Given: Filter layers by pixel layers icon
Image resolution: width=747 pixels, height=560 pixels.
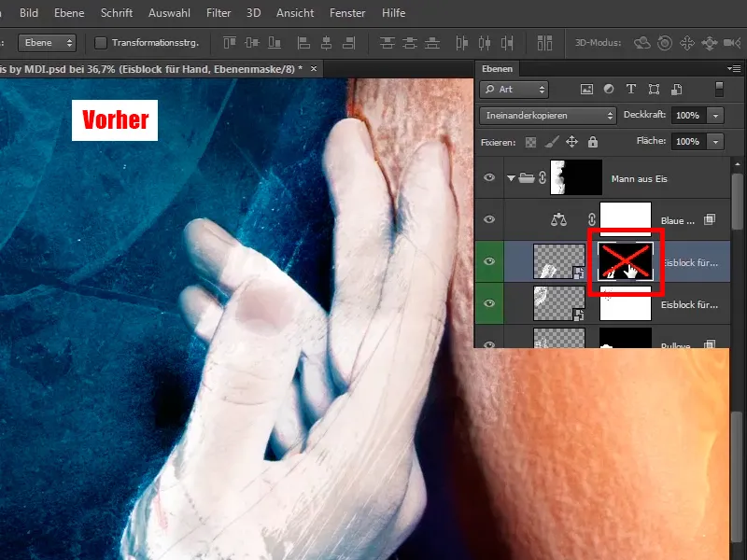Looking at the screenshot, I should tap(586, 89).
